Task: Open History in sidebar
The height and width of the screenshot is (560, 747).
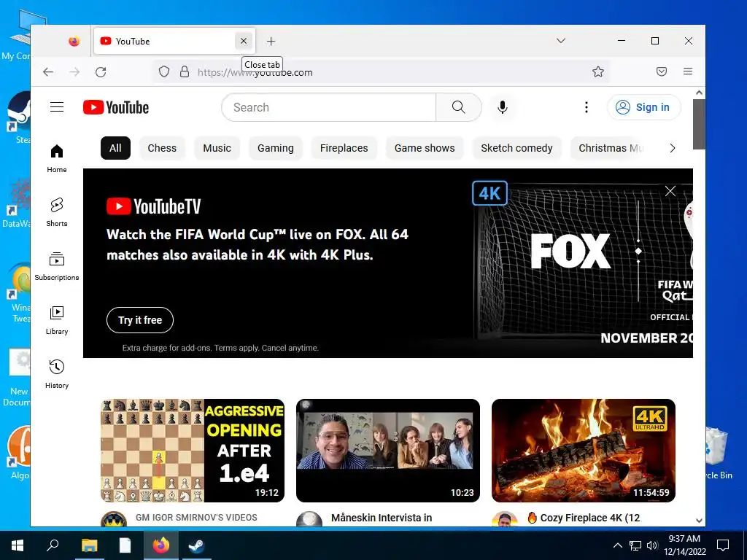Action: (x=57, y=374)
